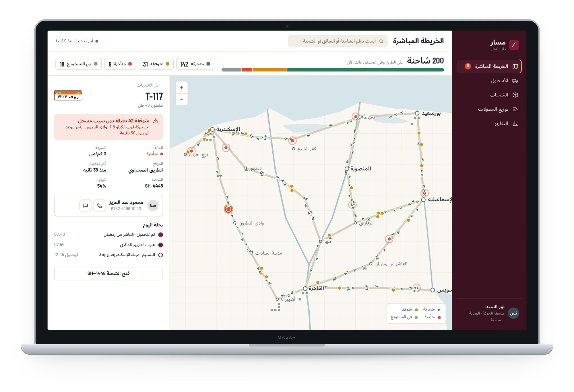The image size is (574, 392).
Task: Zoom out the map with minus button
Action: [181, 100]
